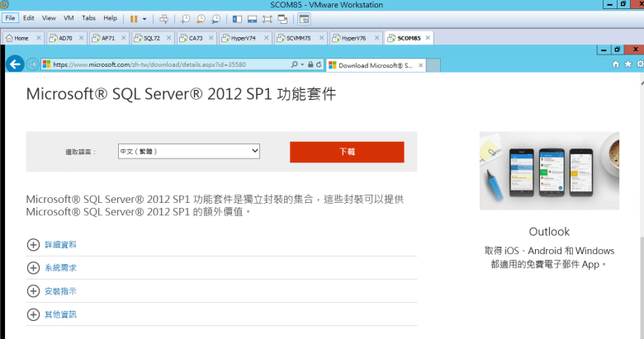Click the IE home icon
Screen dimensions: 644x339
615,64
